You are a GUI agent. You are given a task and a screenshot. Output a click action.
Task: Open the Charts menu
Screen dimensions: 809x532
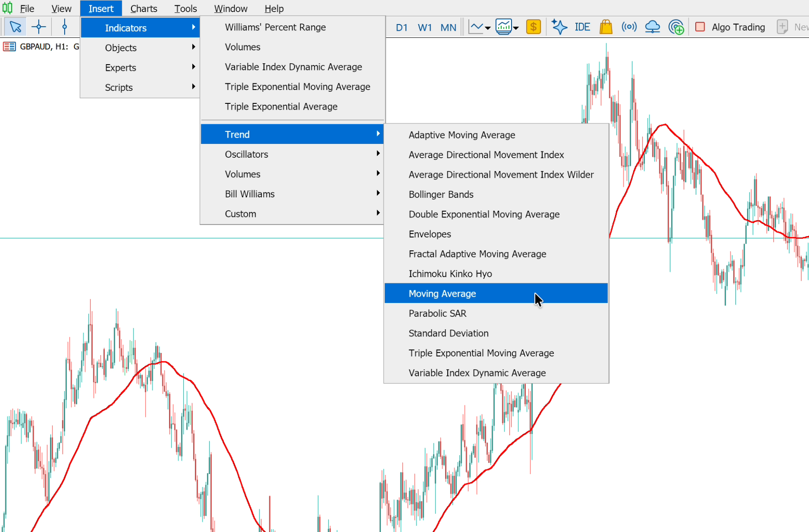144,8
